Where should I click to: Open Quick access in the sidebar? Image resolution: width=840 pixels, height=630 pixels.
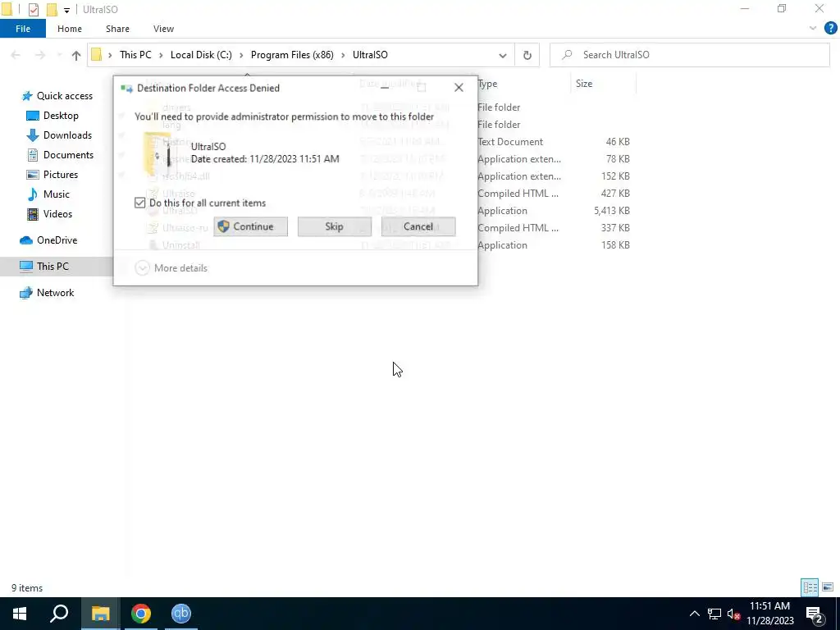[x=57, y=96]
